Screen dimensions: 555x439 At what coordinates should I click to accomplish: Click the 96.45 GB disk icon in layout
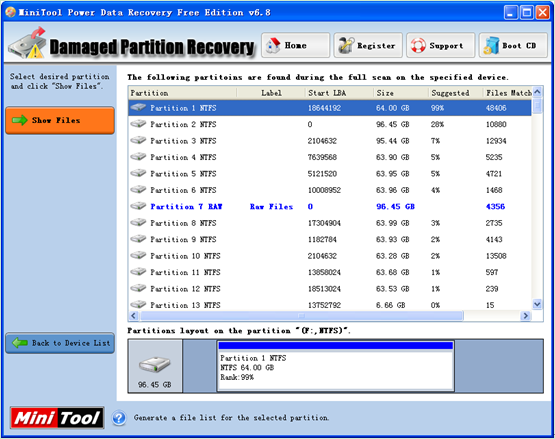[x=155, y=365]
